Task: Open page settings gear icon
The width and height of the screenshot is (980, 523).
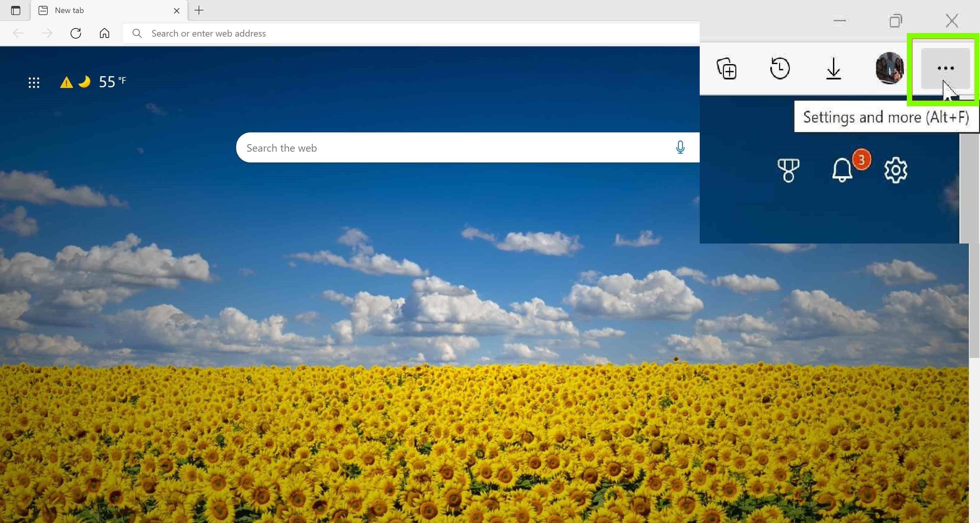Action: (895, 170)
